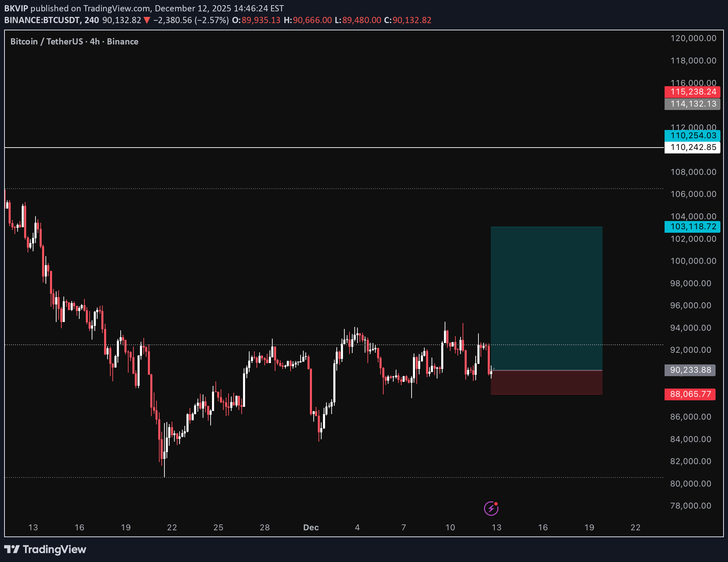Click the 22 November date marker
The height and width of the screenshot is (562, 728).
[172, 527]
